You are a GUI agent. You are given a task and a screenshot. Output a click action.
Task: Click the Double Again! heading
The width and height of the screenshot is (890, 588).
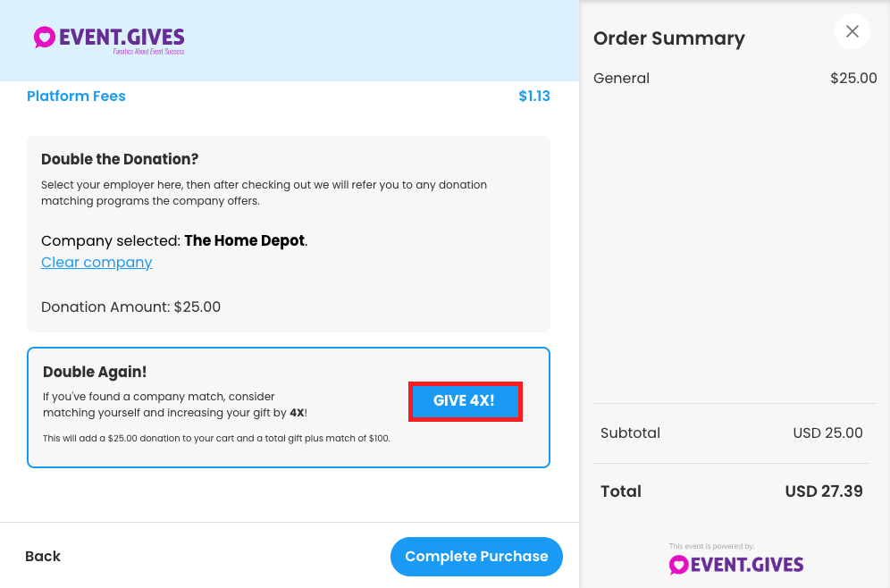click(95, 372)
